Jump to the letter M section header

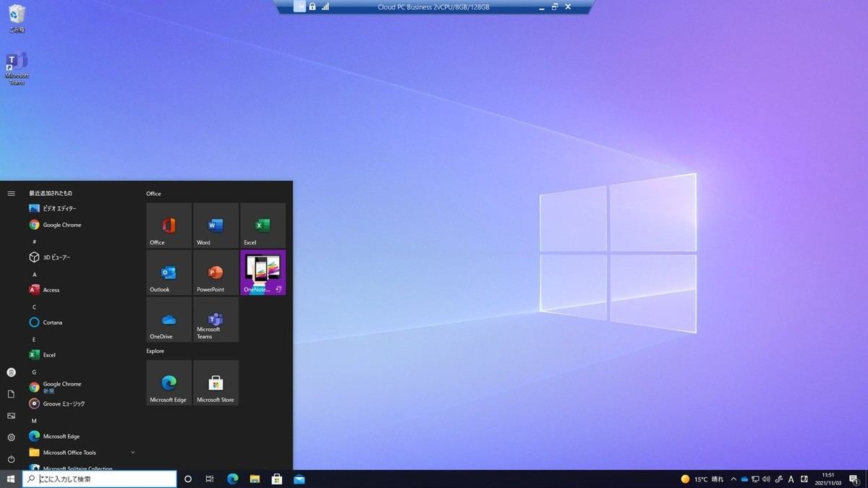pyautogui.click(x=34, y=421)
